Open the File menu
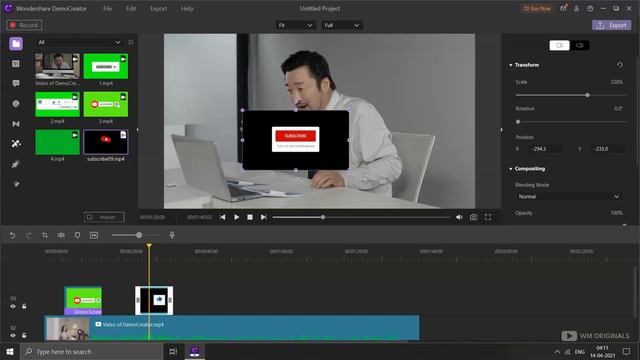 tap(107, 9)
